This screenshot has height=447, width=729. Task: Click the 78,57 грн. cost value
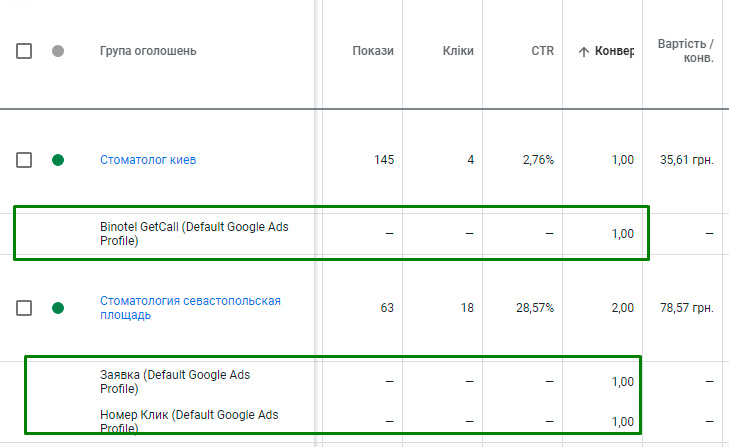point(687,308)
